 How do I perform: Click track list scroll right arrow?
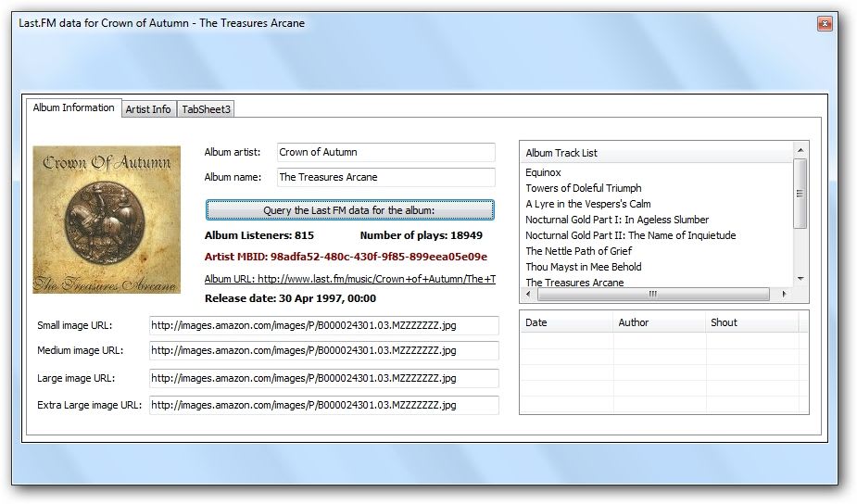point(784,295)
